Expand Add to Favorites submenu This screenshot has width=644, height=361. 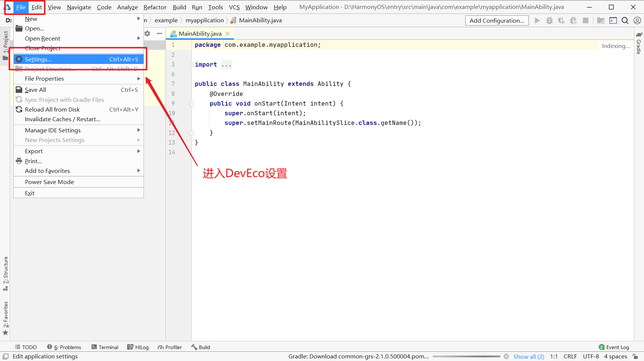(x=78, y=171)
